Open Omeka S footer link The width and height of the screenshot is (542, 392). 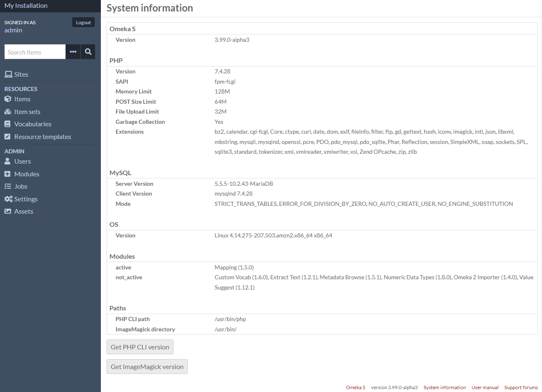click(355, 387)
